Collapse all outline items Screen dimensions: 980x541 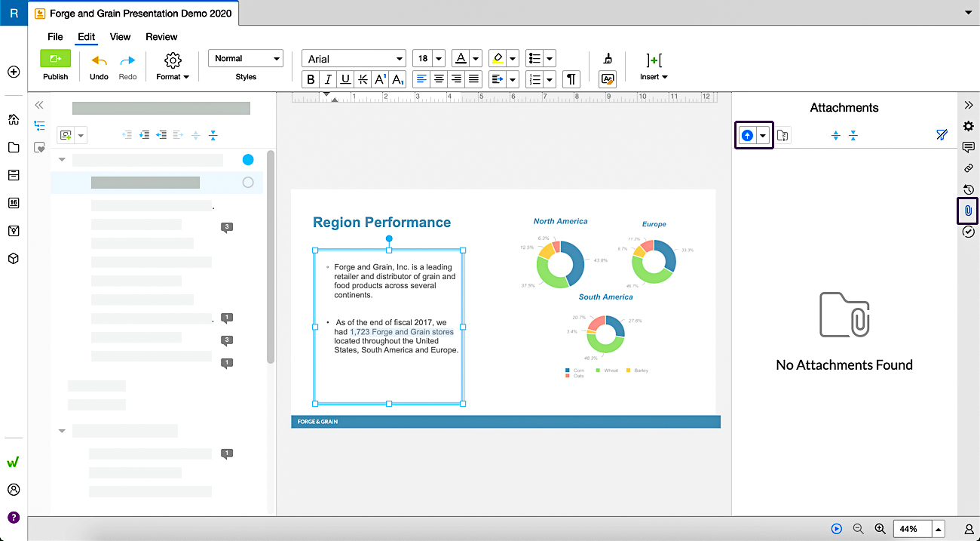pos(213,135)
